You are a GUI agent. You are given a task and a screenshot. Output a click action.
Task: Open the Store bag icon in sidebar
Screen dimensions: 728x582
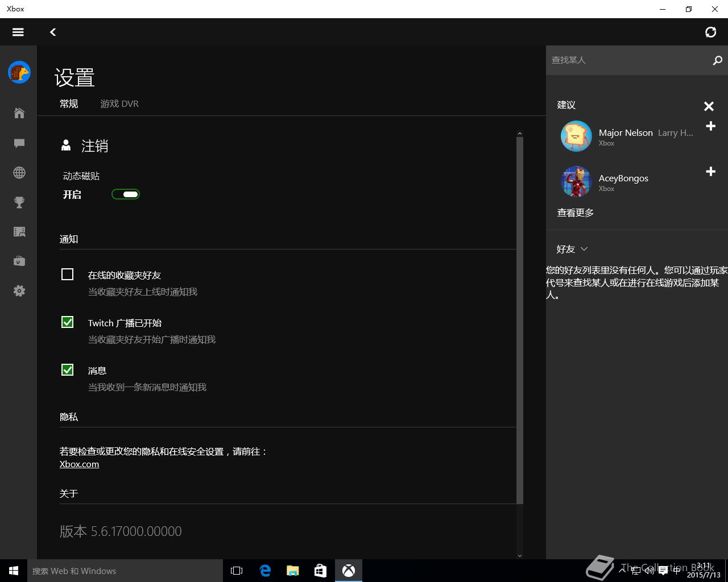click(19, 261)
